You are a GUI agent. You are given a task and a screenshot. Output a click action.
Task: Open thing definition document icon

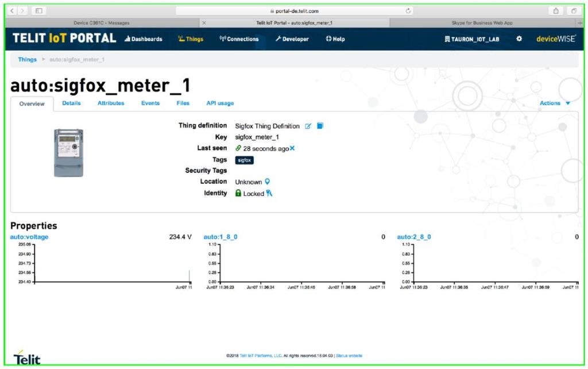(x=320, y=126)
